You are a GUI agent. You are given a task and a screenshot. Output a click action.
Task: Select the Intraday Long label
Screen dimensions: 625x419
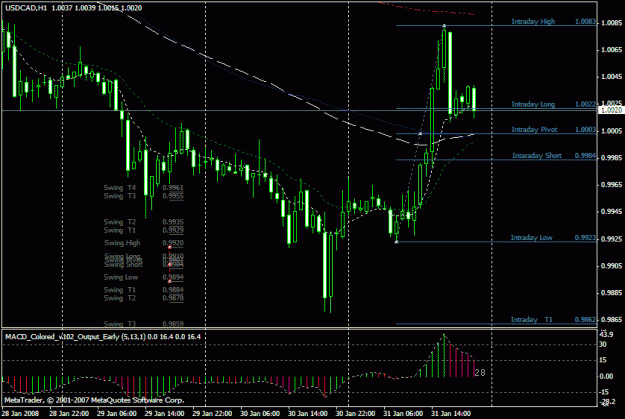coord(533,104)
